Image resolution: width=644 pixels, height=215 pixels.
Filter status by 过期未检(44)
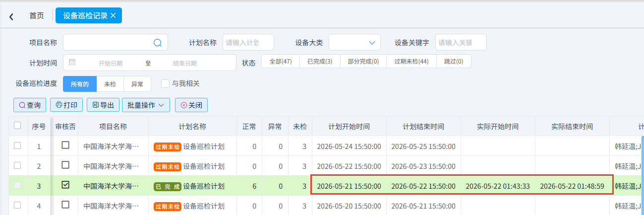tap(411, 62)
